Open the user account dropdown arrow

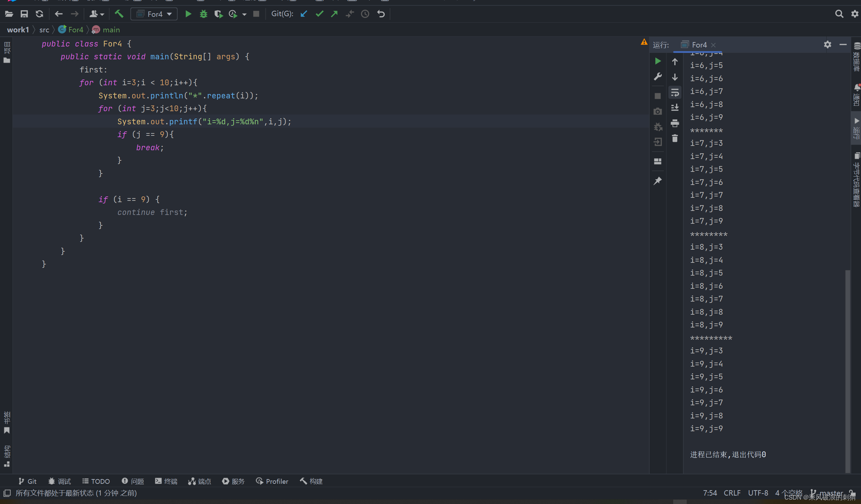tap(102, 14)
